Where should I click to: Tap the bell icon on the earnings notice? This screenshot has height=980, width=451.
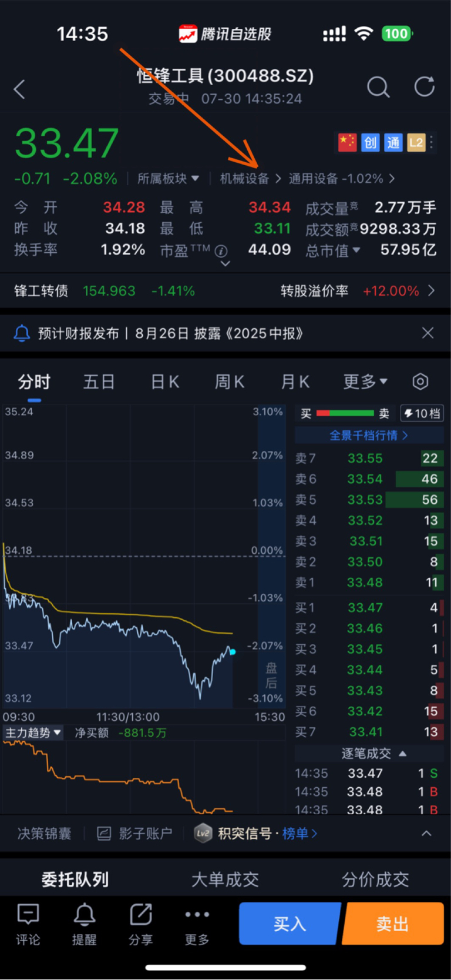coord(22,333)
